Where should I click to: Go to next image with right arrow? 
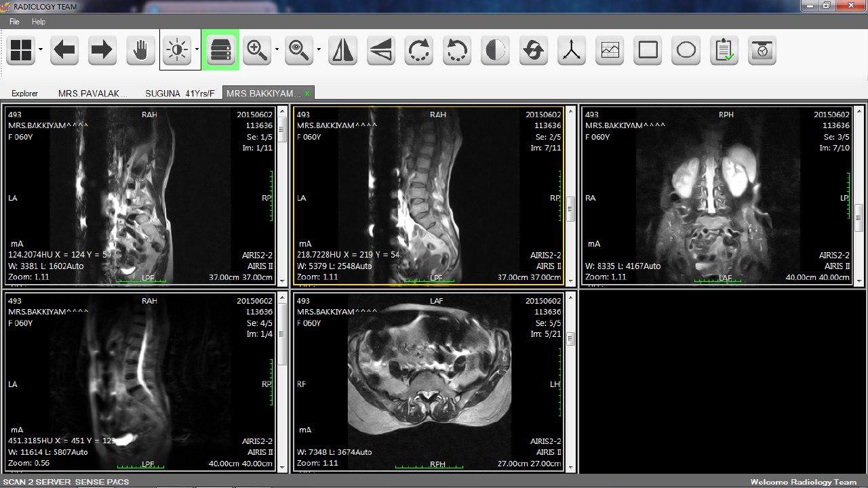coord(102,50)
